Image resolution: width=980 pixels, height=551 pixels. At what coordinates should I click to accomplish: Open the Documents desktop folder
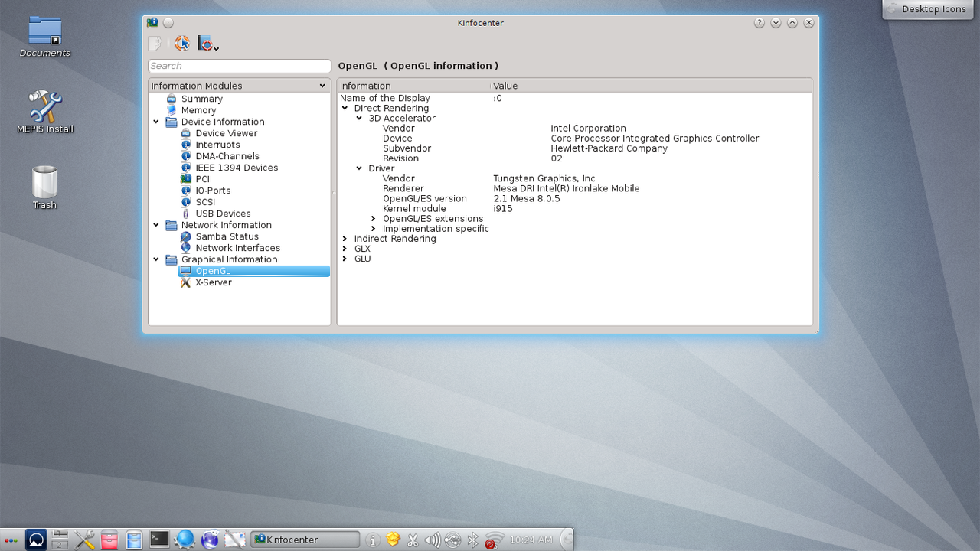(x=44, y=37)
